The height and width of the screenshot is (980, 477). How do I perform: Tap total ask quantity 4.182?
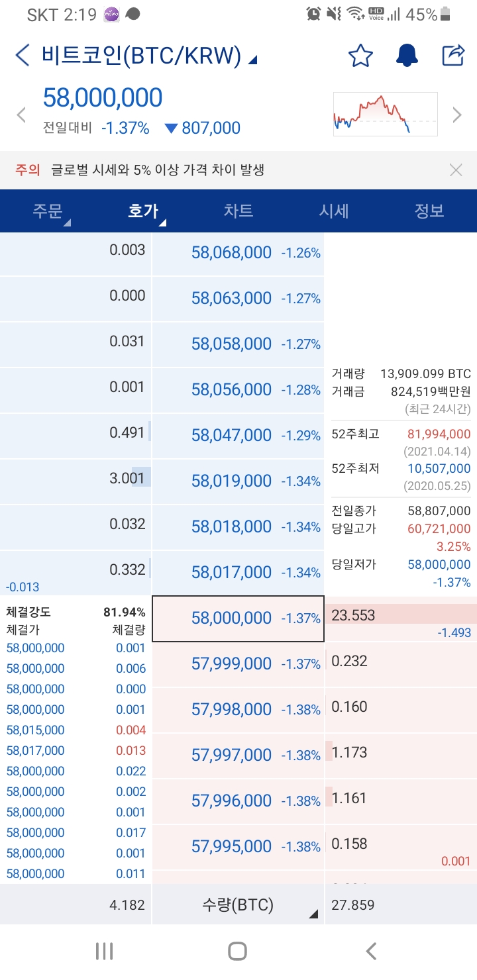coord(127,905)
